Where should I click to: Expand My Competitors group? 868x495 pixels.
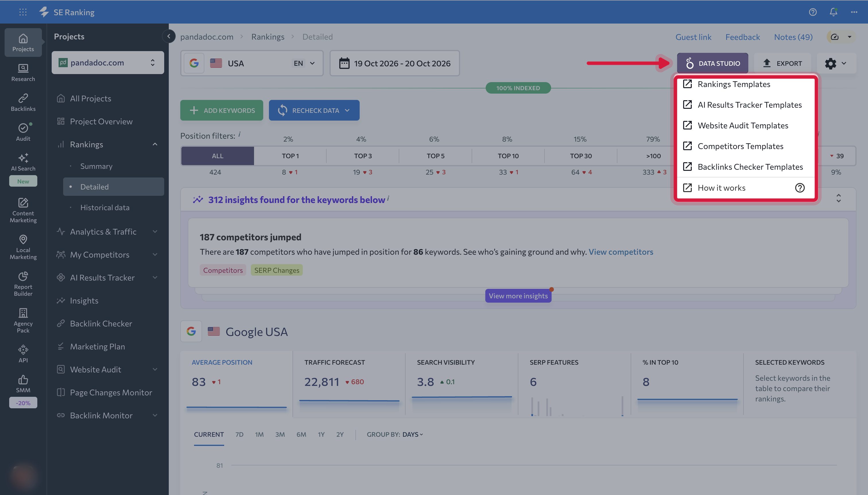pyautogui.click(x=155, y=255)
